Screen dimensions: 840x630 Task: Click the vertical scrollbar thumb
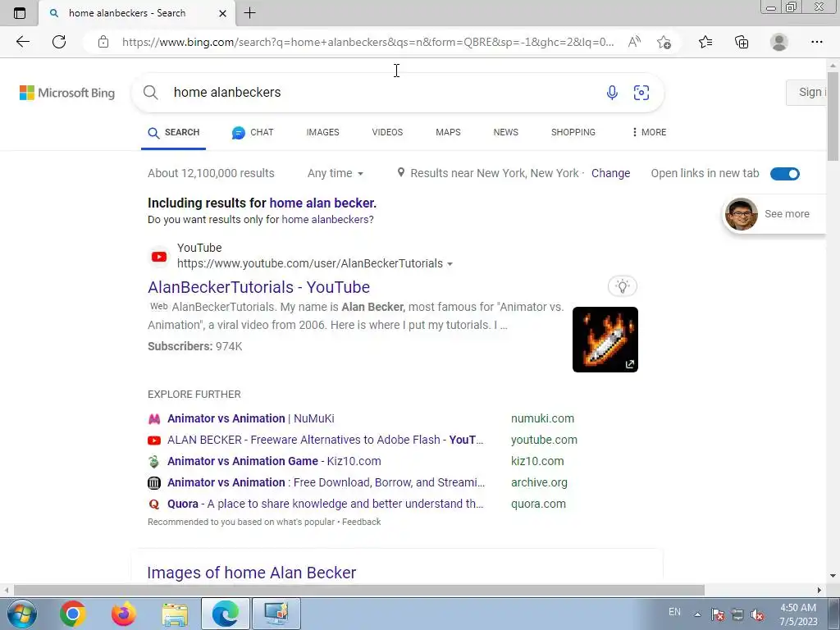833,118
